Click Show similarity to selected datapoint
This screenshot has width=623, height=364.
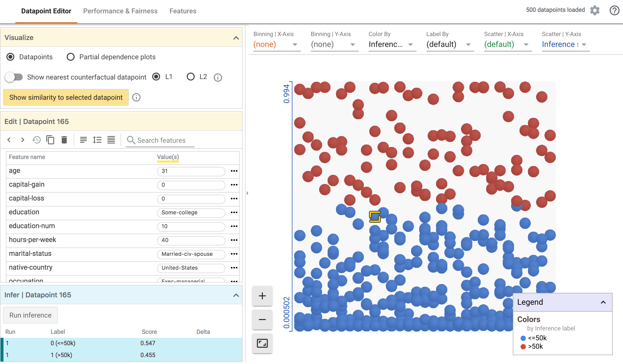pos(65,97)
